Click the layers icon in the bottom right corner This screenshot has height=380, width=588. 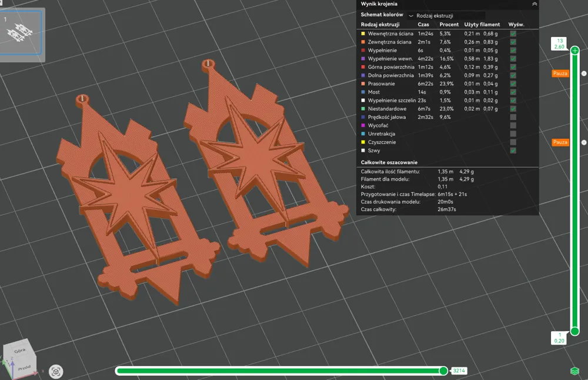click(574, 371)
